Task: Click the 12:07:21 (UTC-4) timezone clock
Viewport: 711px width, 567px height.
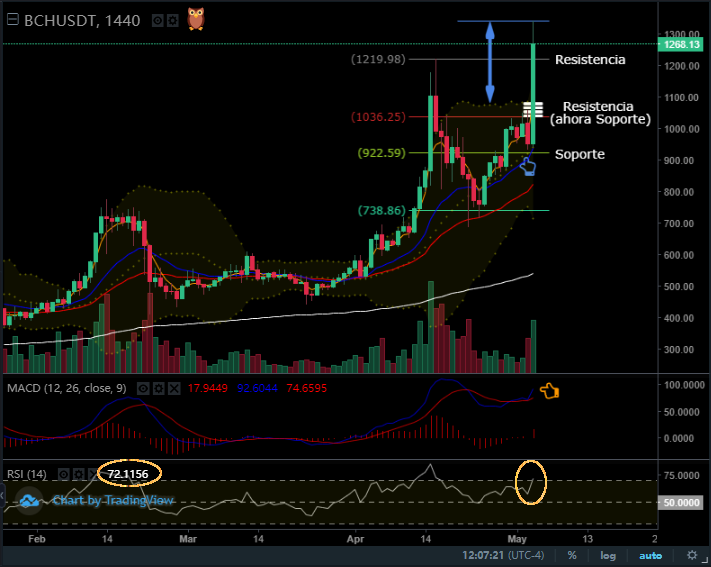Action: [503, 555]
